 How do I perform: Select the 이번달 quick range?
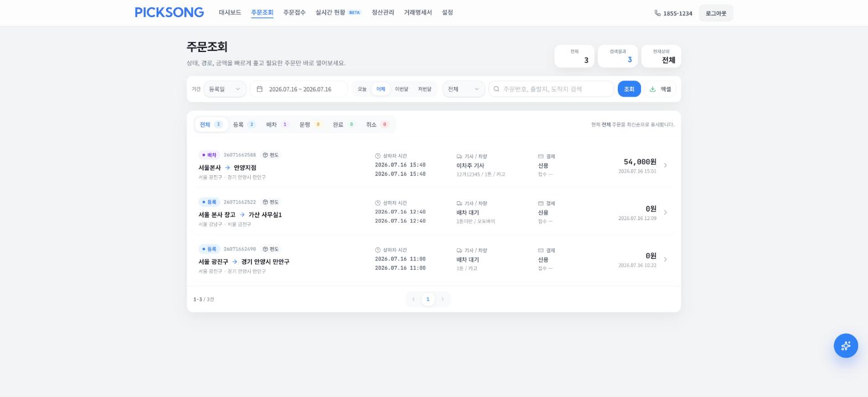tap(401, 89)
